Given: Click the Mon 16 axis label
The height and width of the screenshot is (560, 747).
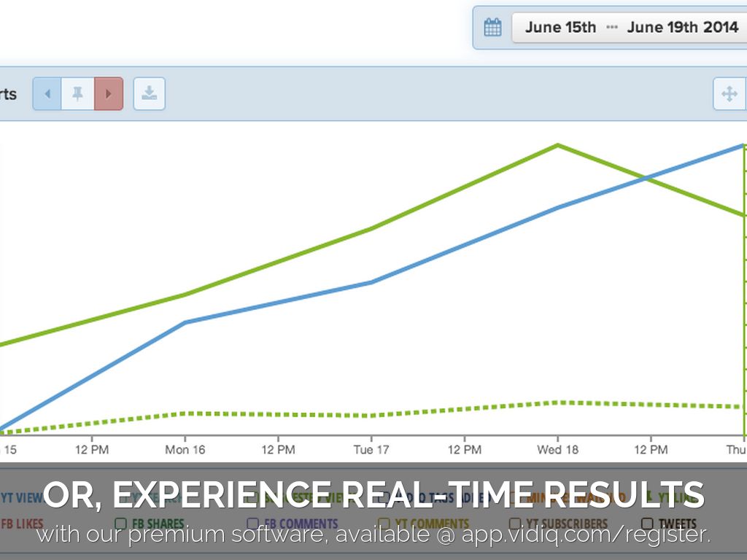Looking at the screenshot, I should coord(185,450).
